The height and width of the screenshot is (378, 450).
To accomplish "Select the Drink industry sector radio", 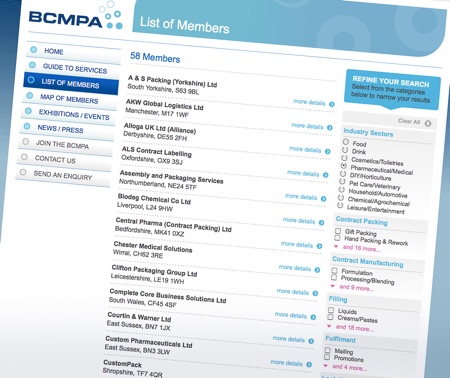I will (345, 150).
